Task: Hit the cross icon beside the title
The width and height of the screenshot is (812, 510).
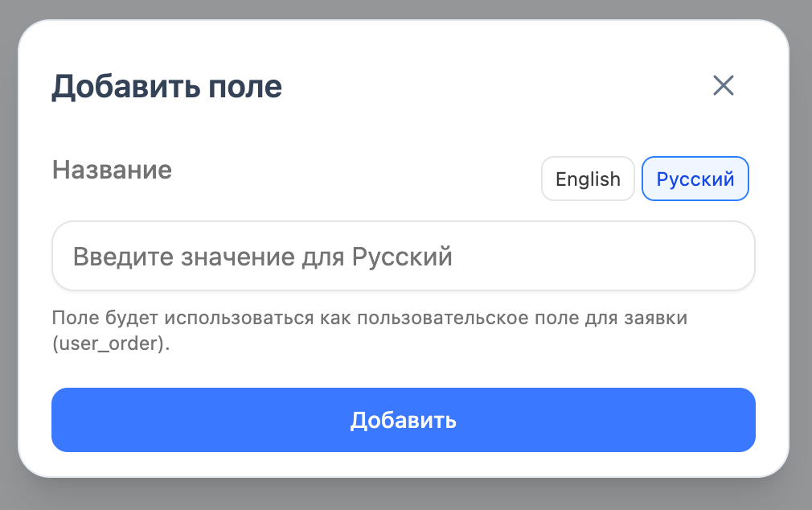Action: point(724,85)
